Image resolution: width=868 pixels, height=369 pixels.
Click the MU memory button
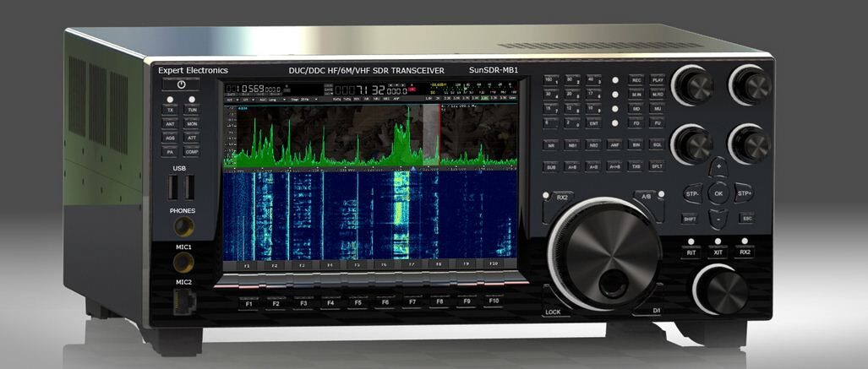657,109
